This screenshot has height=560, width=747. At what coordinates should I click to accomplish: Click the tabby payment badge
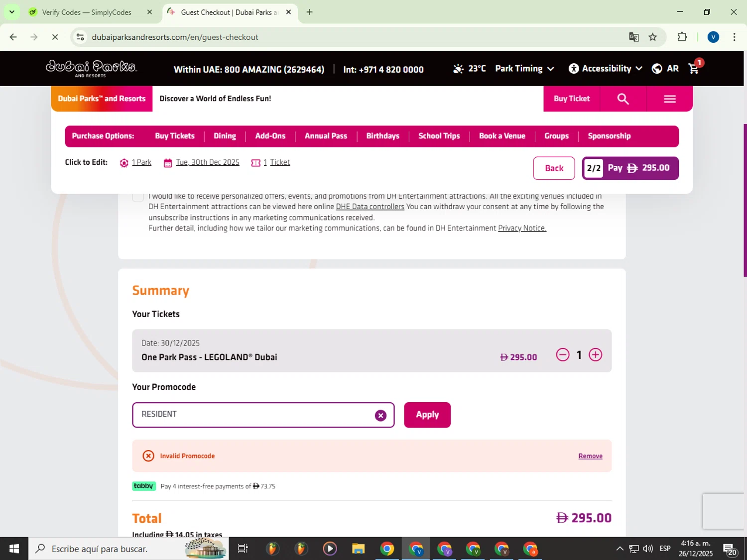(x=144, y=486)
